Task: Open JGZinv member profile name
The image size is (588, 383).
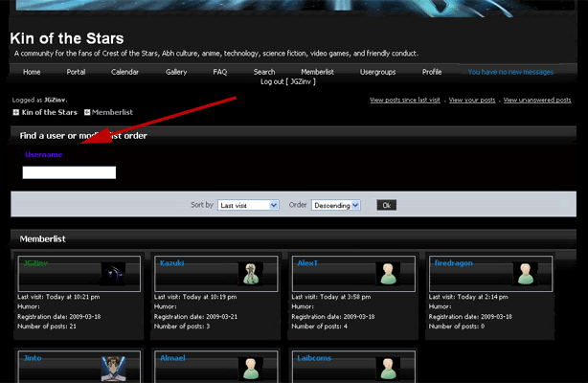Action: 35,263
